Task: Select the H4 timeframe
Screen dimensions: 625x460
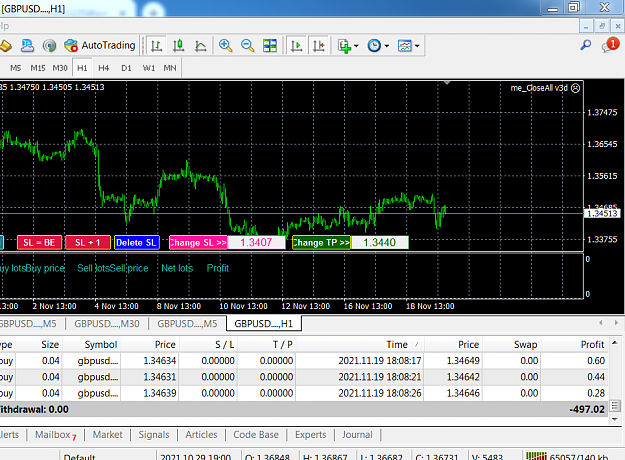Action: pyautogui.click(x=104, y=68)
